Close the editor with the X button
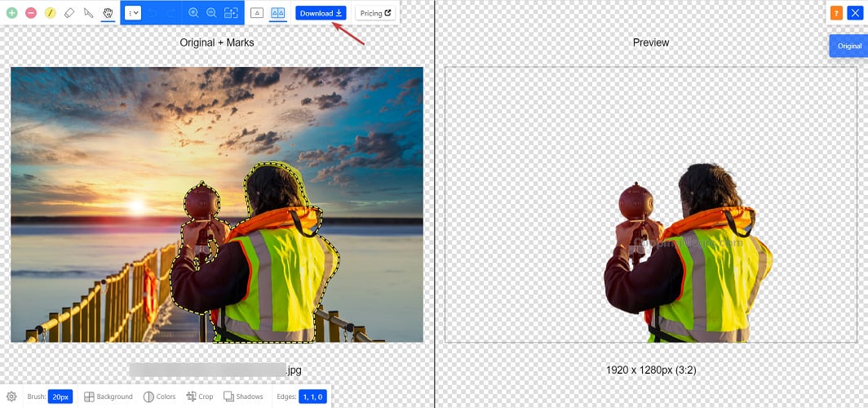Image resolution: width=868 pixels, height=408 pixels. tap(854, 13)
